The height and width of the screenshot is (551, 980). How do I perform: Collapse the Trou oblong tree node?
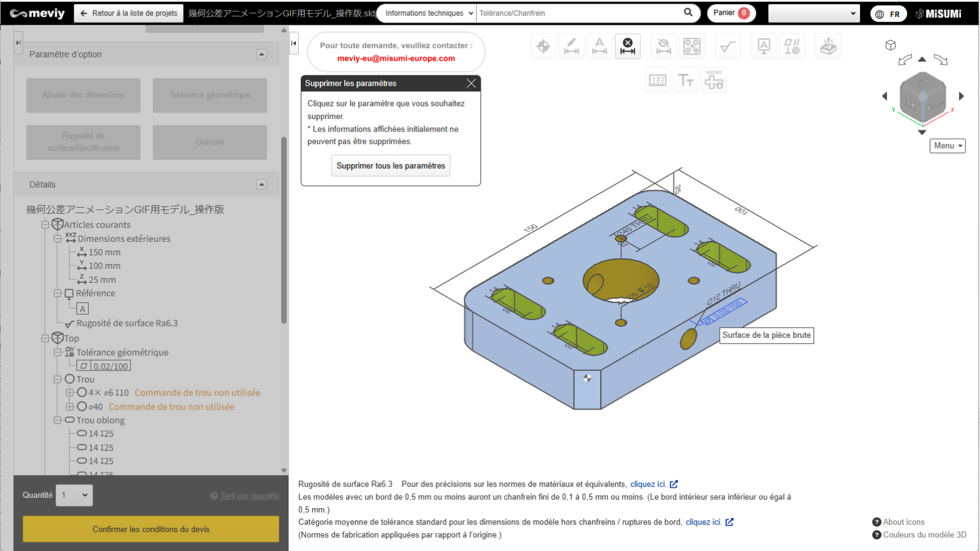click(58, 421)
